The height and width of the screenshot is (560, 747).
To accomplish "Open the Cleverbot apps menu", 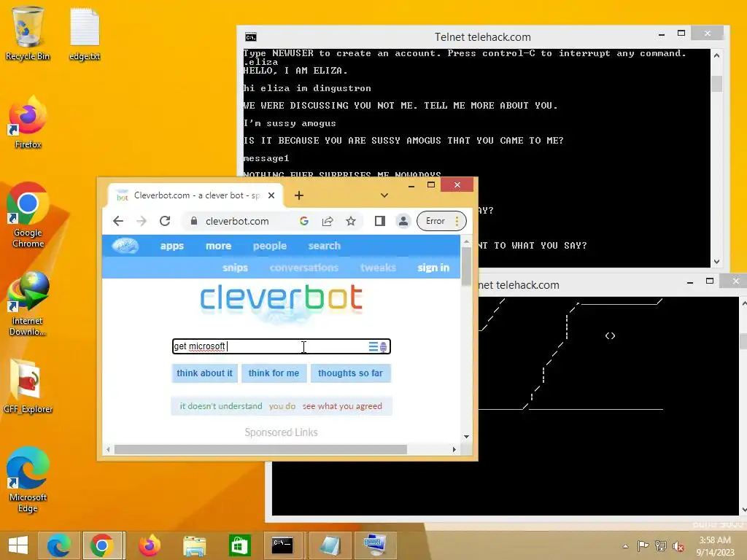I will (172, 246).
